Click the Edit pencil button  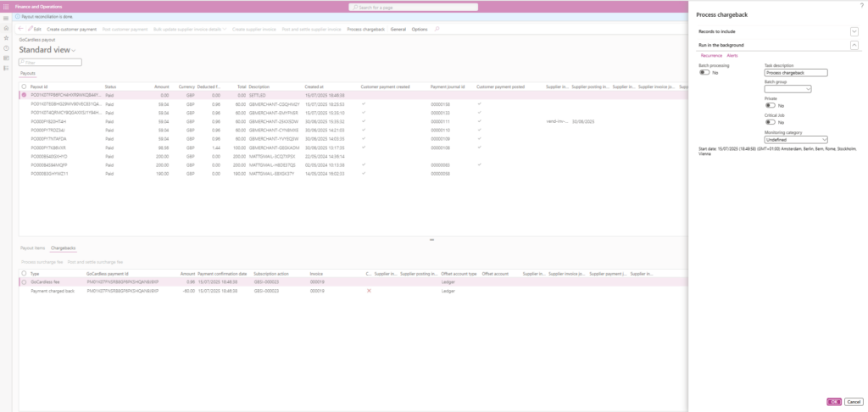pyautogui.click(x=34, y=29)
